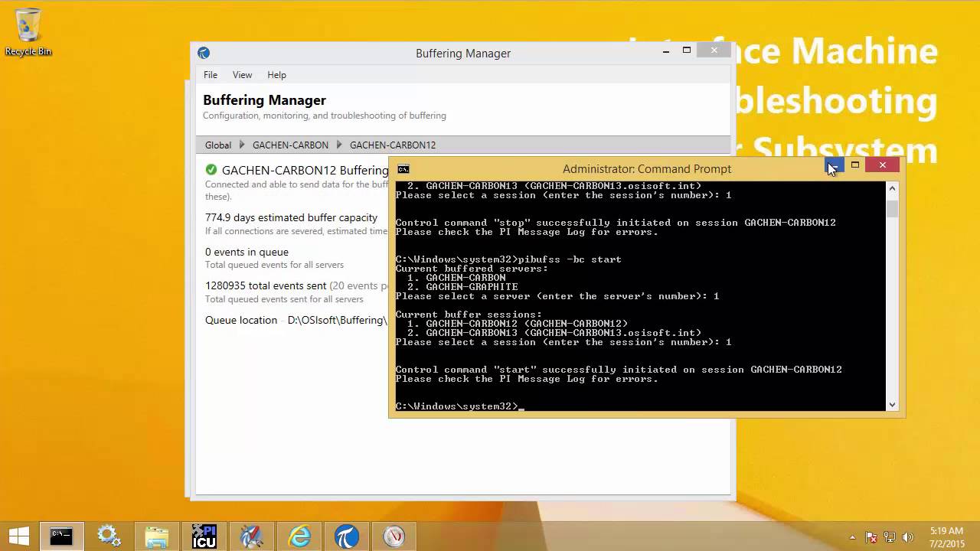Viewport: 980px width, 551px height.
Task: Open the Action Center flag icon
Action: click(871, 537)
